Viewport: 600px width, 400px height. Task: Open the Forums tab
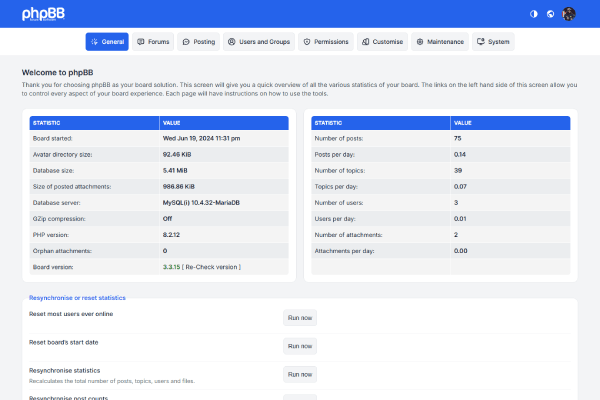pos(153,42)
